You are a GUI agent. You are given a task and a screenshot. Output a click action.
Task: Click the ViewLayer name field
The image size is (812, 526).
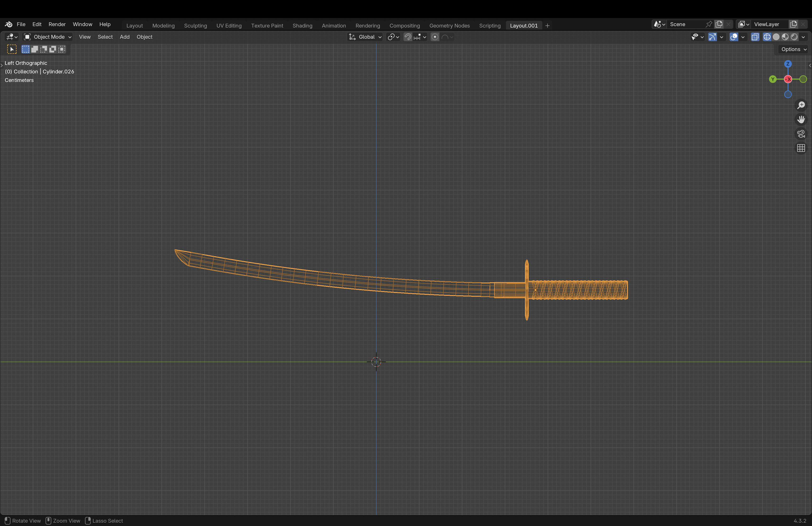[770, 24]
